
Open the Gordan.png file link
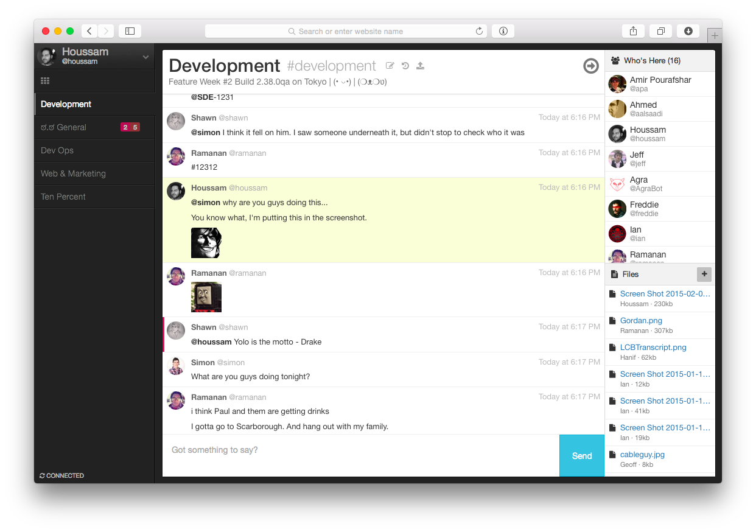pyautogui.click(x=641, y=320)
